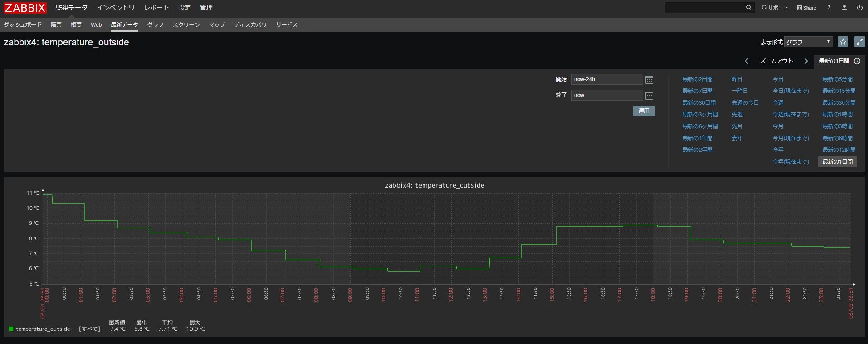This screenshot has height=344, width=868.
Task: Select 去年 time range
Action: (x=737, y=138)
